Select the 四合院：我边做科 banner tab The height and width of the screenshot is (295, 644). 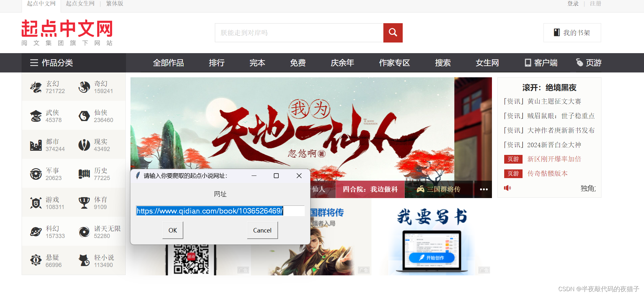click(x=370, y=189)
